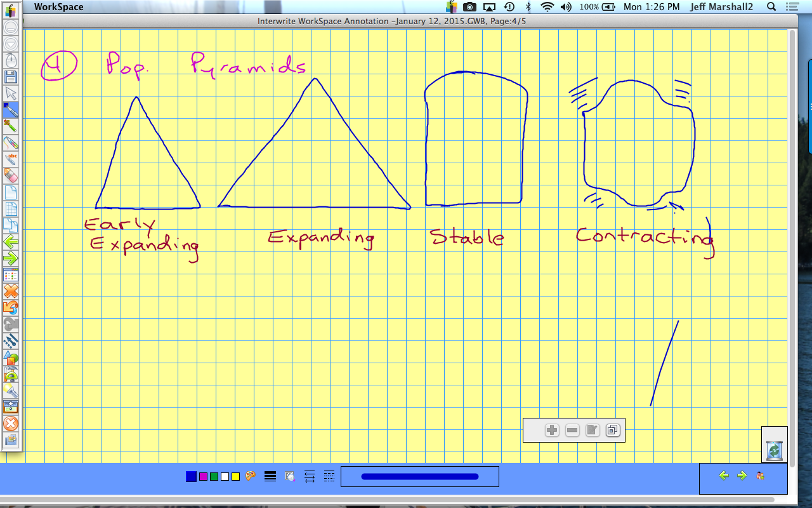Select the Line tool
Viewport: 812px width, 508px height.
point(11,341)
